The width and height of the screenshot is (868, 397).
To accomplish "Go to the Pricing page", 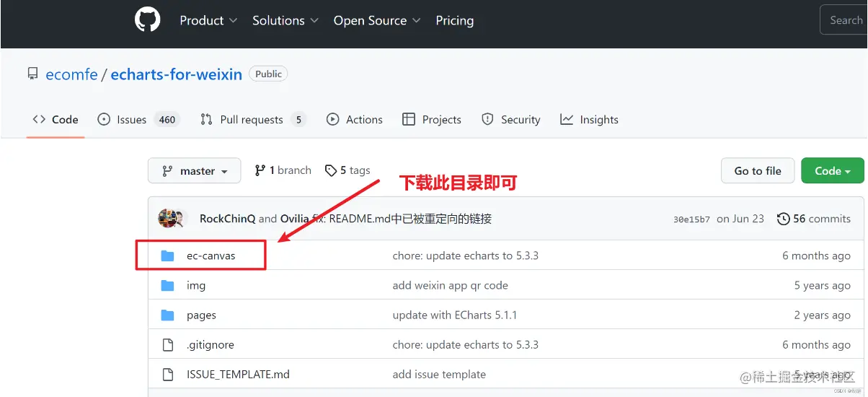I will point(455,21).
